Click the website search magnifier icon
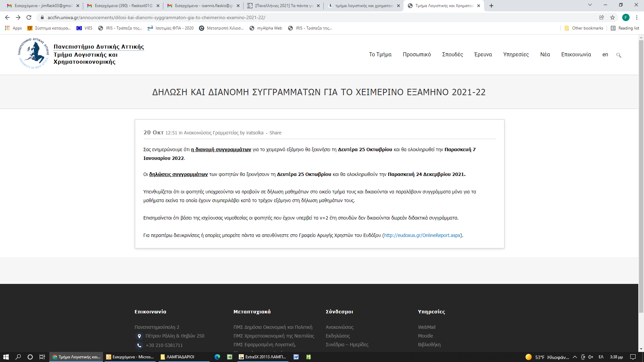This screenshot has height=362, width=644. click(x=619, y=55)
